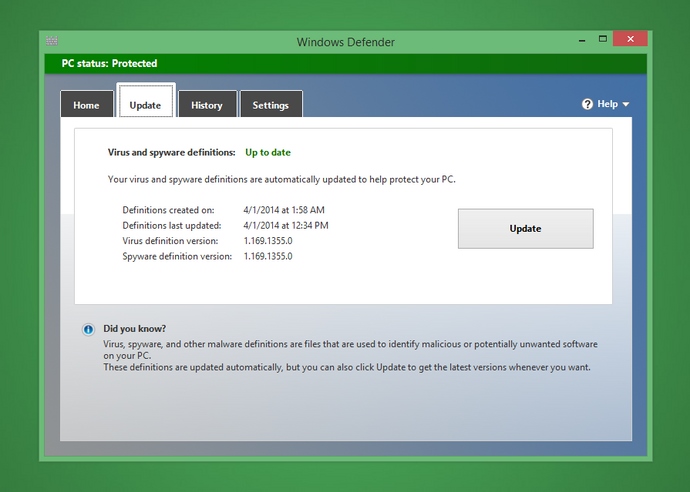
Task: Open the History tab
Action: click(x=207, y=104)
